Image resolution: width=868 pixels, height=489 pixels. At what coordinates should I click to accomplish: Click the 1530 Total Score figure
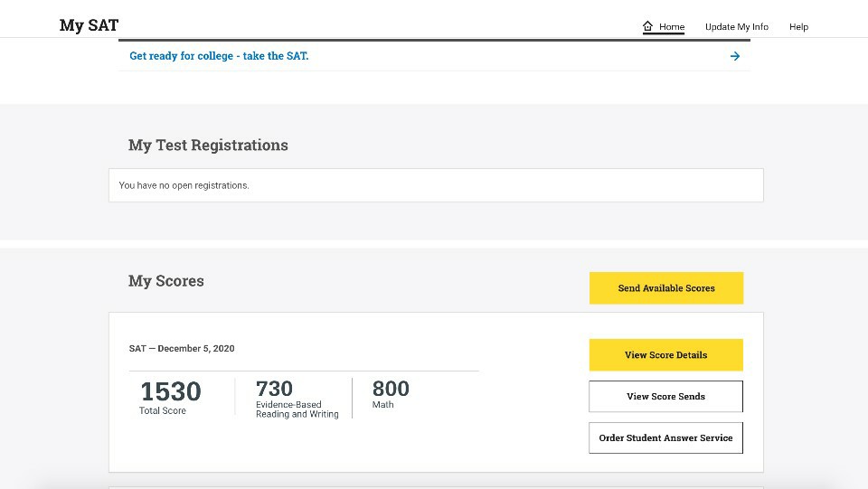click(171, 391)
